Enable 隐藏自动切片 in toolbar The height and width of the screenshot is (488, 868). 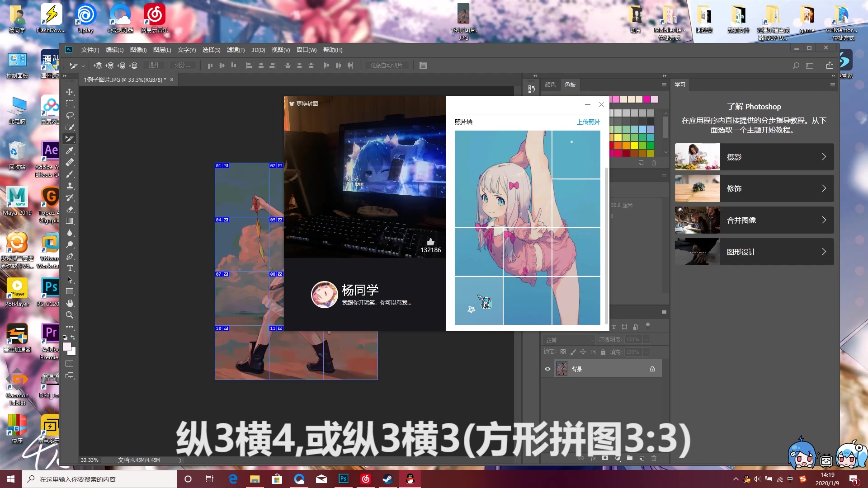[387, 65]
